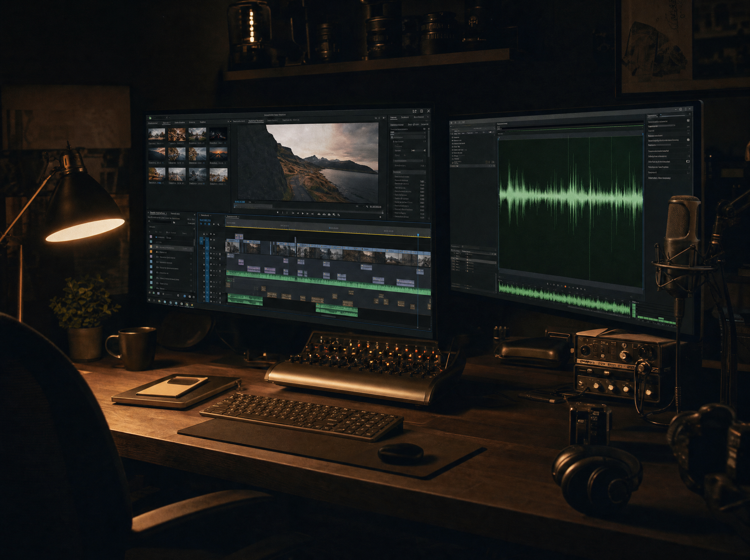The width and height of the screenshot is (750, 560).
Task: Select the highlighted orange-labeled row in project list
Action: tap(171, 248)
